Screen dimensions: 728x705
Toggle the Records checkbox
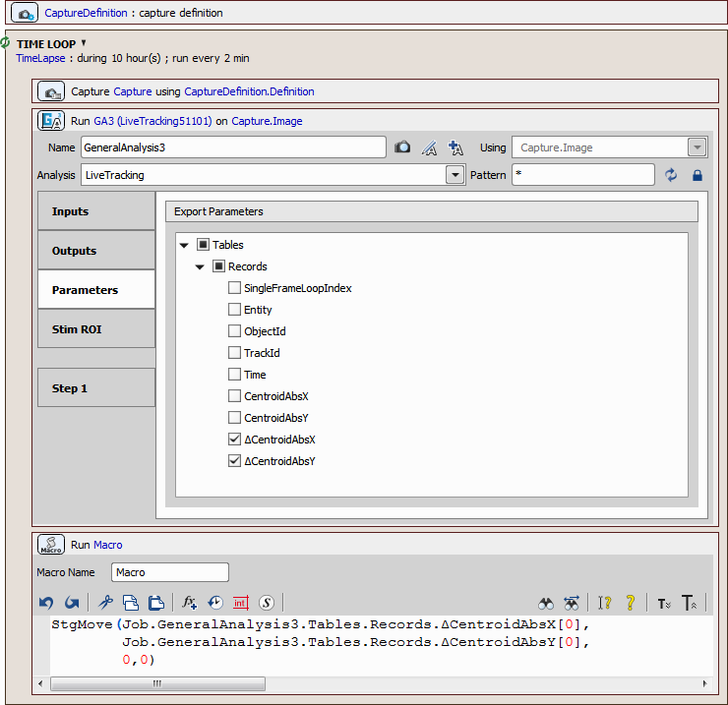(x=218, y=265)
